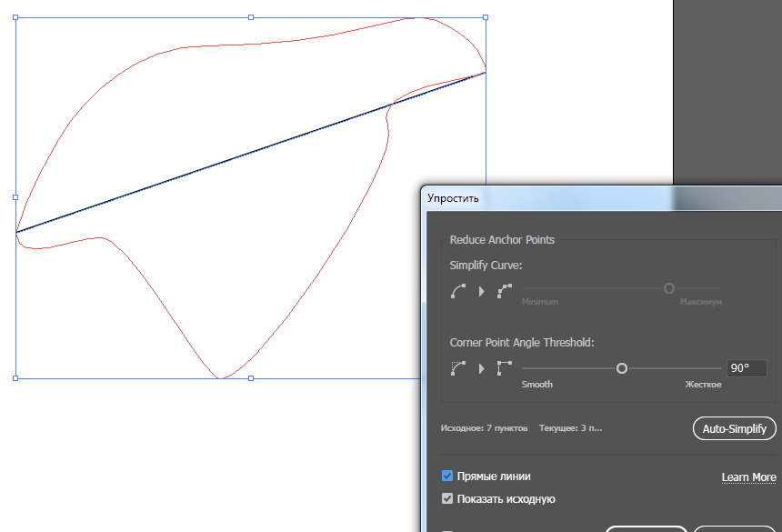Viewport: 782px width, 532px height.
Task: Click the Исходное: 7 пунктов text
Action: (484, 428)
